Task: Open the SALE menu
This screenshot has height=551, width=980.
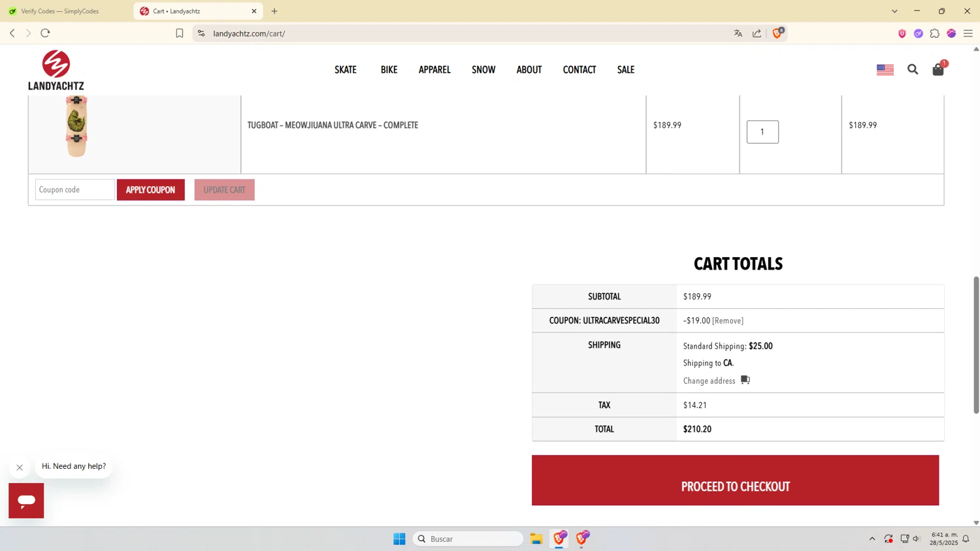Action: pos(626,70)
